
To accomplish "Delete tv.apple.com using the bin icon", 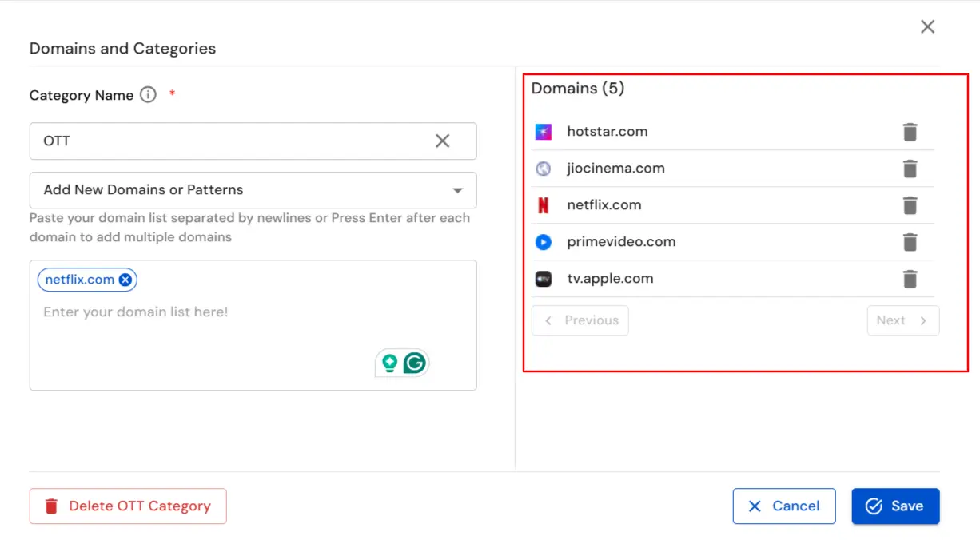I will pos(910,278).
